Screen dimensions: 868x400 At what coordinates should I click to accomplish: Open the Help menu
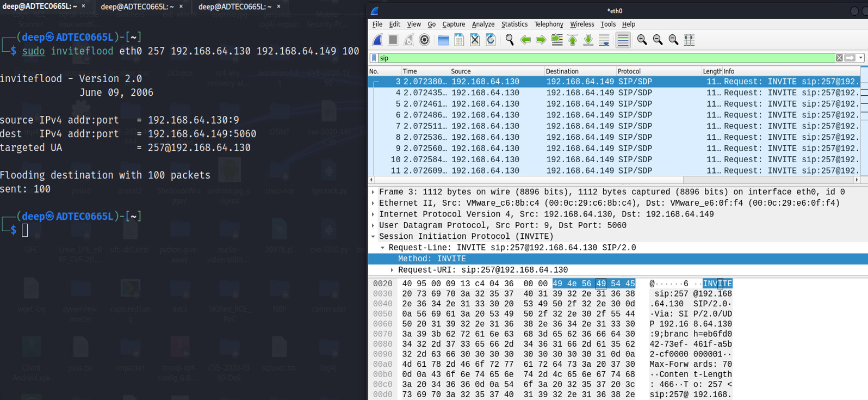[629, 24]
